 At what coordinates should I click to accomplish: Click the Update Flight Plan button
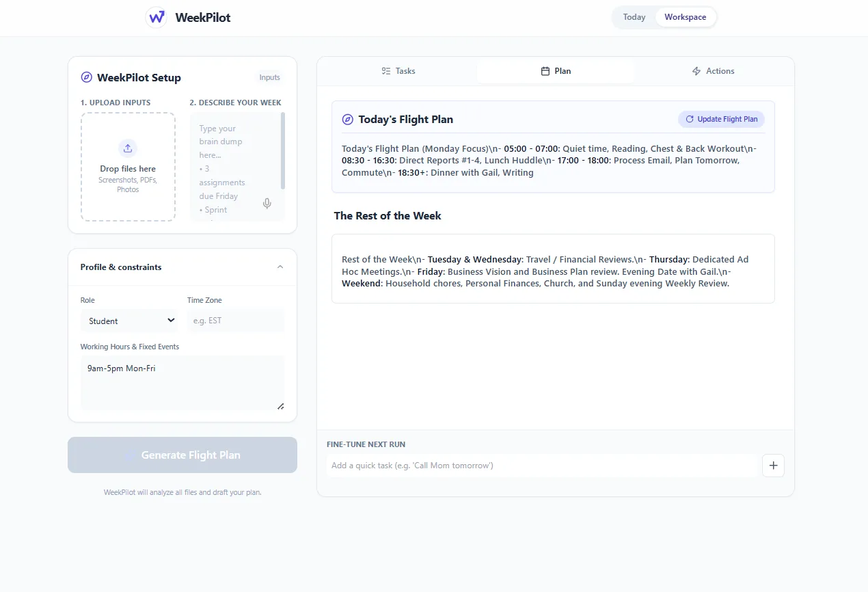point(721,119)
